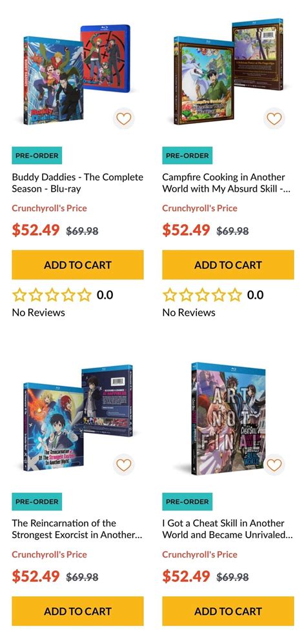The width and height of the screenshot is (306, 644).
Task: Click the heart on Cheat Skill Blu-ray
Action: tap(274, 465)
